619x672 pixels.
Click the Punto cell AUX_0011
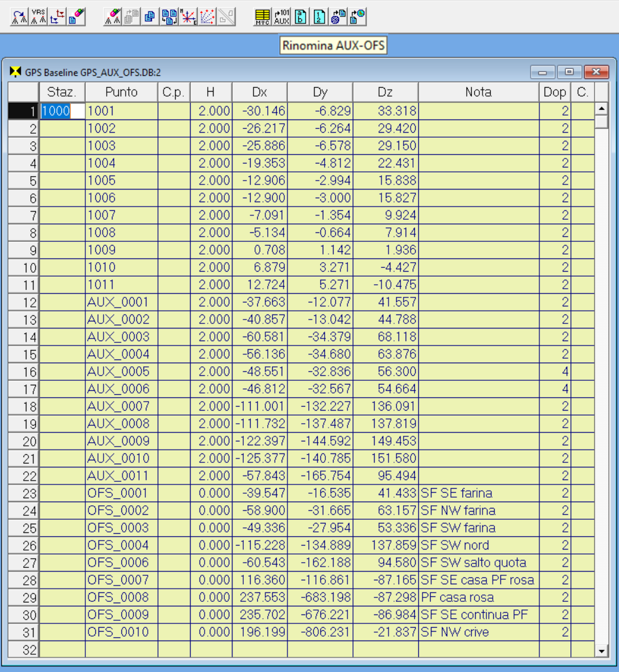[121, 476]
